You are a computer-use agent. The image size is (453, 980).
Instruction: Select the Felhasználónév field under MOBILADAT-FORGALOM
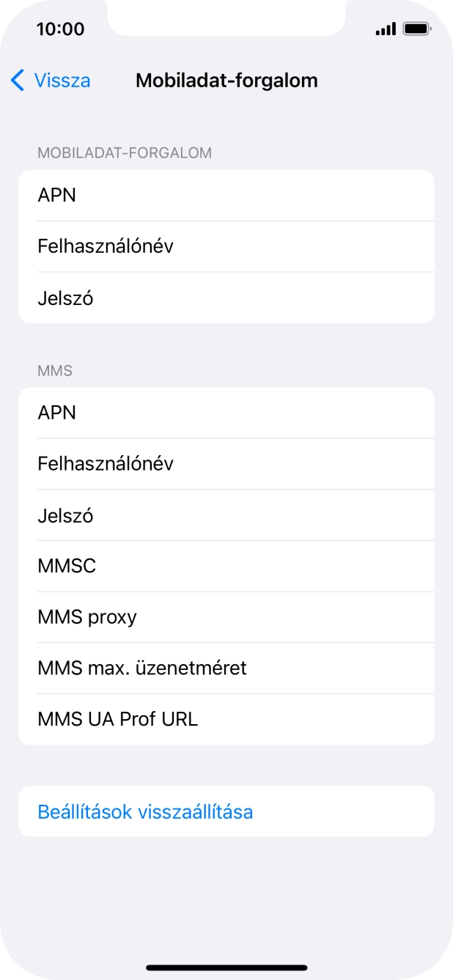tap(226, 246)
